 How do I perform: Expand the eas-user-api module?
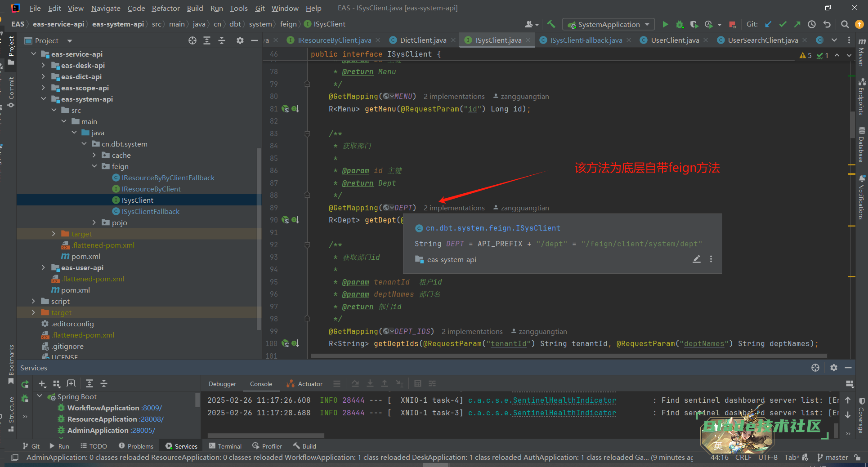[43, 268]
